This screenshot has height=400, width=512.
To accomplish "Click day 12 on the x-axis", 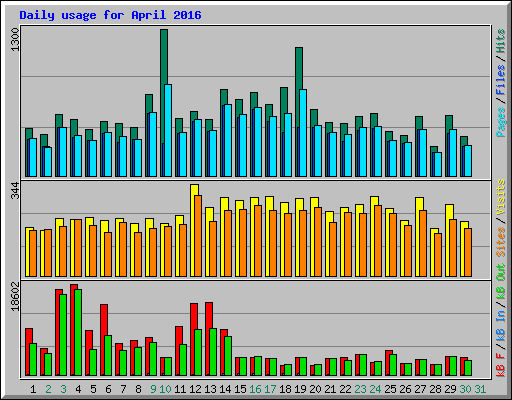I will tap(195, 389).
